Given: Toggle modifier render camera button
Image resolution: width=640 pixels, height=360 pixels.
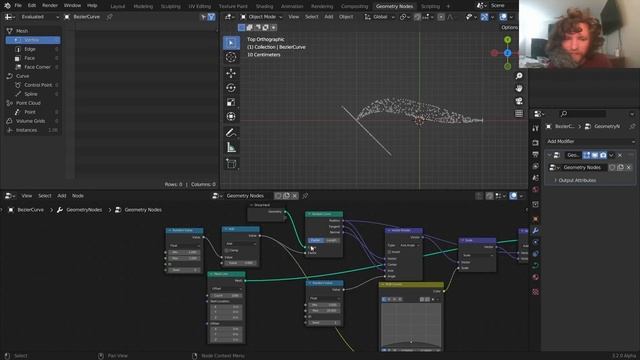Looking at the screenshot, I should click(603, 155).
